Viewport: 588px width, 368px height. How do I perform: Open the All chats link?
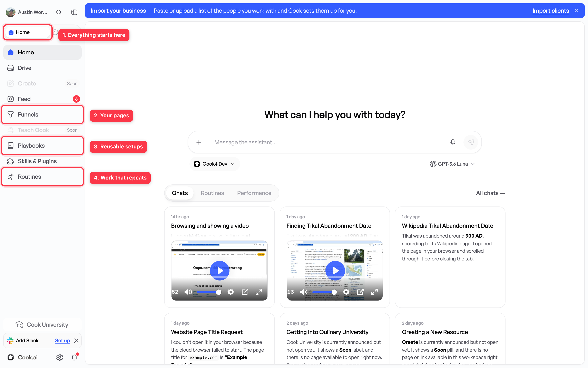[x=491, y=193]
